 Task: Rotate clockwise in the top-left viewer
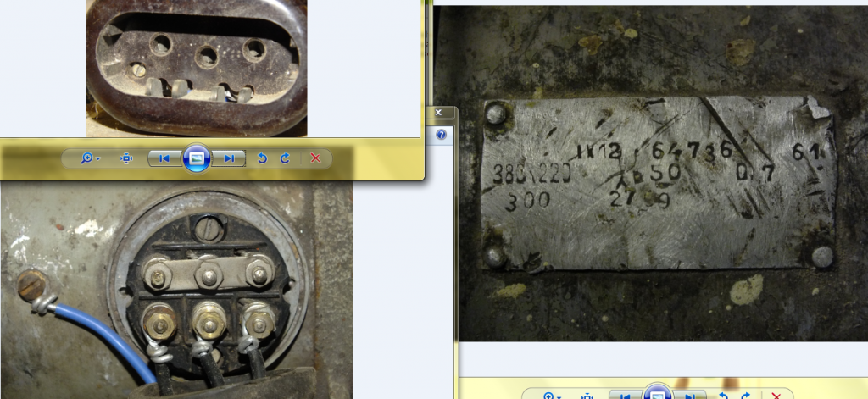(x=285, y=158)
